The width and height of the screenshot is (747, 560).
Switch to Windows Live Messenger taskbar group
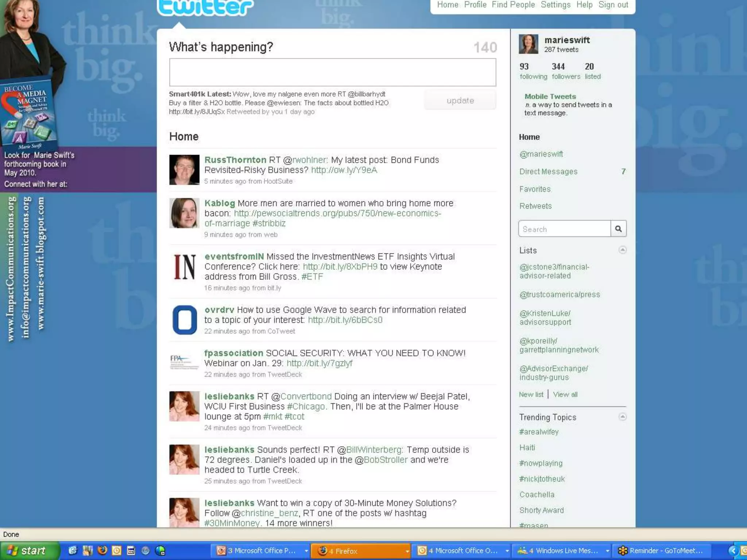(x=562, y=551)
